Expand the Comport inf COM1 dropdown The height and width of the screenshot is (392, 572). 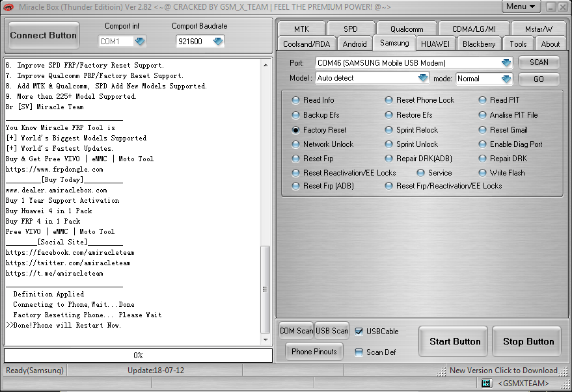140,41
